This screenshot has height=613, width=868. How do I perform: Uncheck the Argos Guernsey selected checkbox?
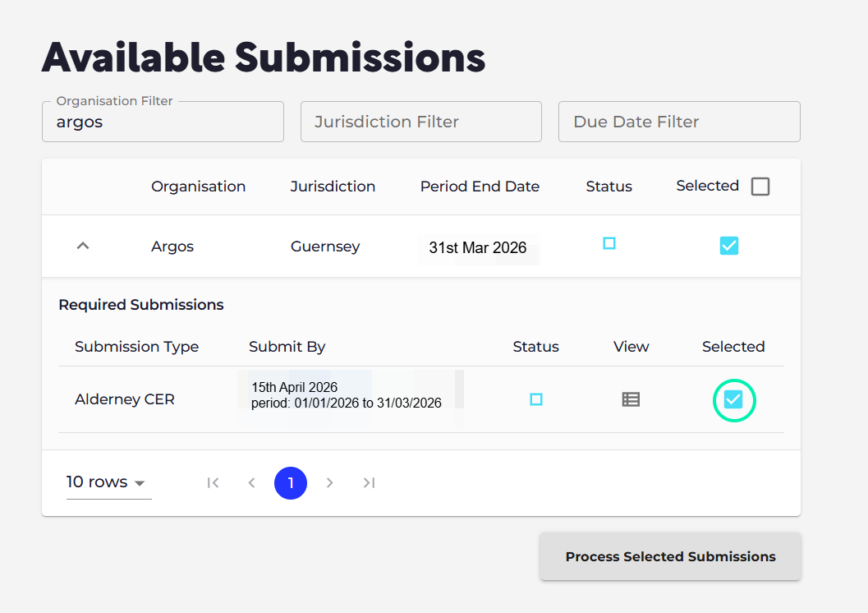pyautogui.click(x=729, y=246)
